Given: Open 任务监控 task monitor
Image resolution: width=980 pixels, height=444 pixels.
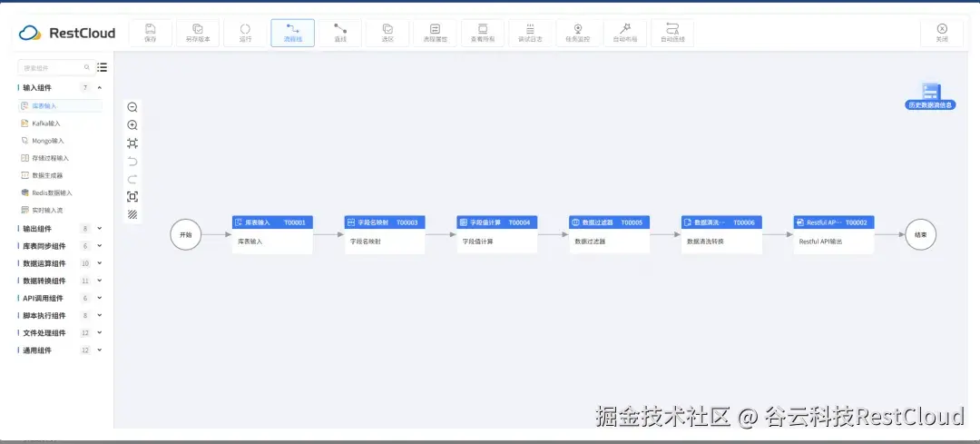Looking at the screenshot, I should point(577,33).
